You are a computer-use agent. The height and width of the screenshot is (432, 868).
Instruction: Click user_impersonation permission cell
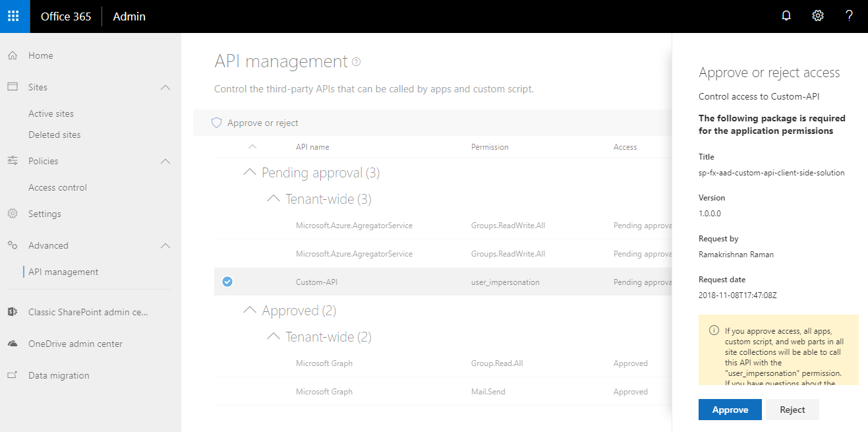click(506, 282)
